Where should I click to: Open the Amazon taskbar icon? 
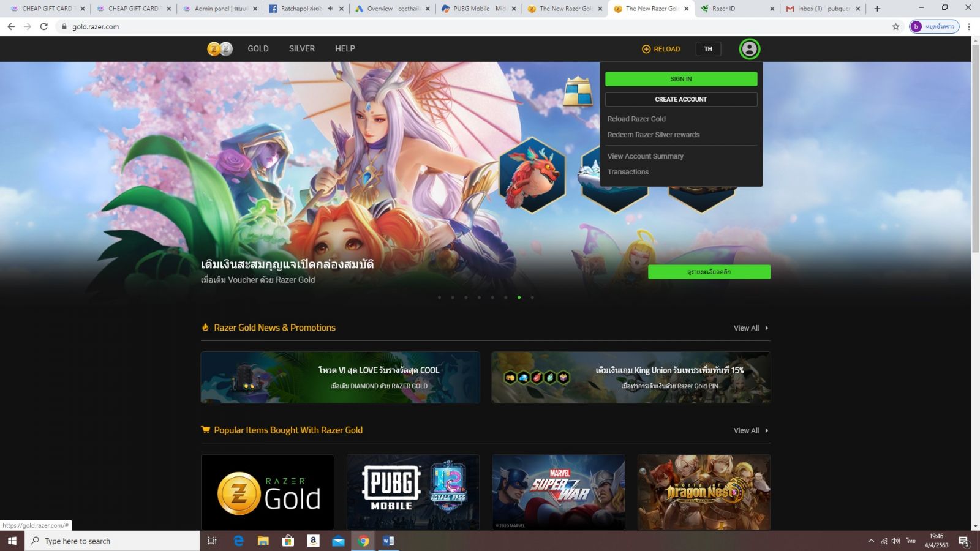point(313,541)
